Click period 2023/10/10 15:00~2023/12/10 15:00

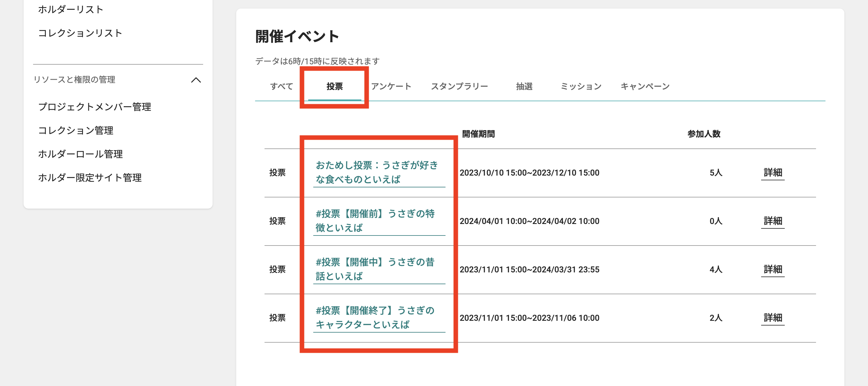pyautogui.click(x=529, y=173)
